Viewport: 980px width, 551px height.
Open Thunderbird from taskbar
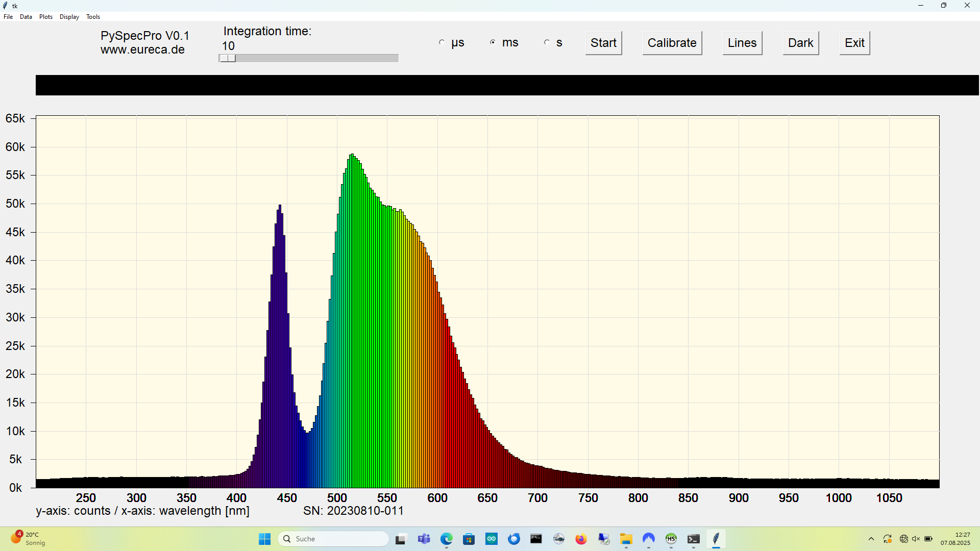pos(513,539)
